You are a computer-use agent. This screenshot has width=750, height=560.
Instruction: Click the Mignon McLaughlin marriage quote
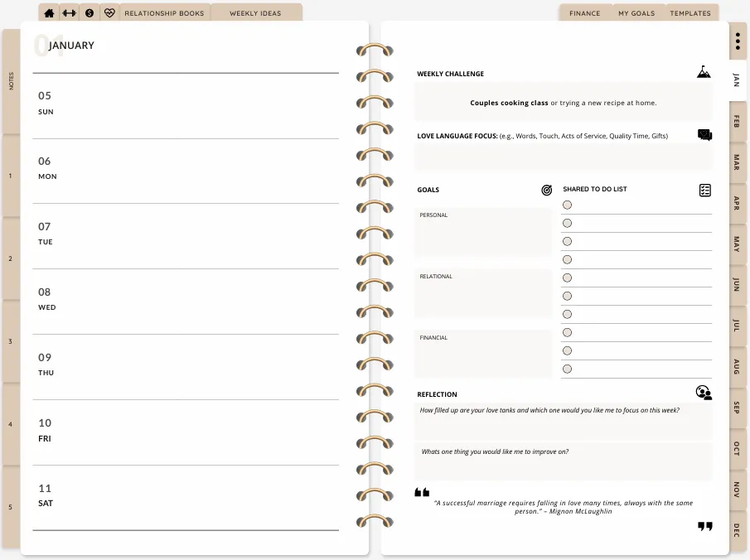[x=564, y=507]
